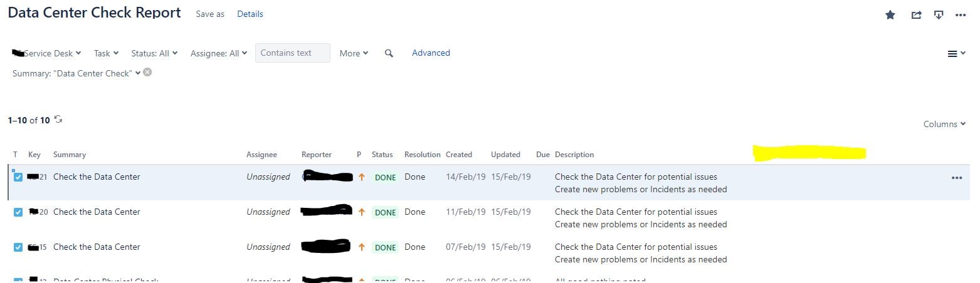Open the Columns dropdown
Screen dimensions: 980x283
(944, 124)
